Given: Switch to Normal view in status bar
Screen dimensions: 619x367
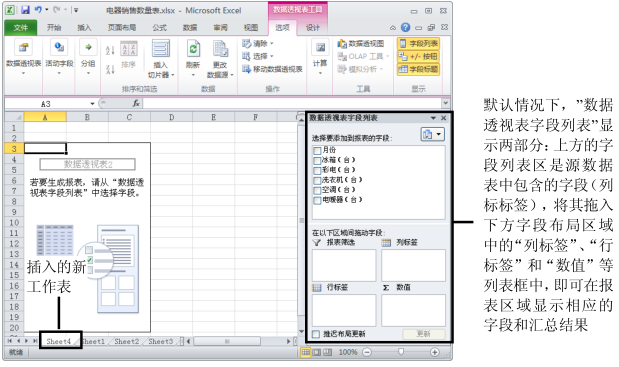Looking at the screenshot, I should click(306, 352).
